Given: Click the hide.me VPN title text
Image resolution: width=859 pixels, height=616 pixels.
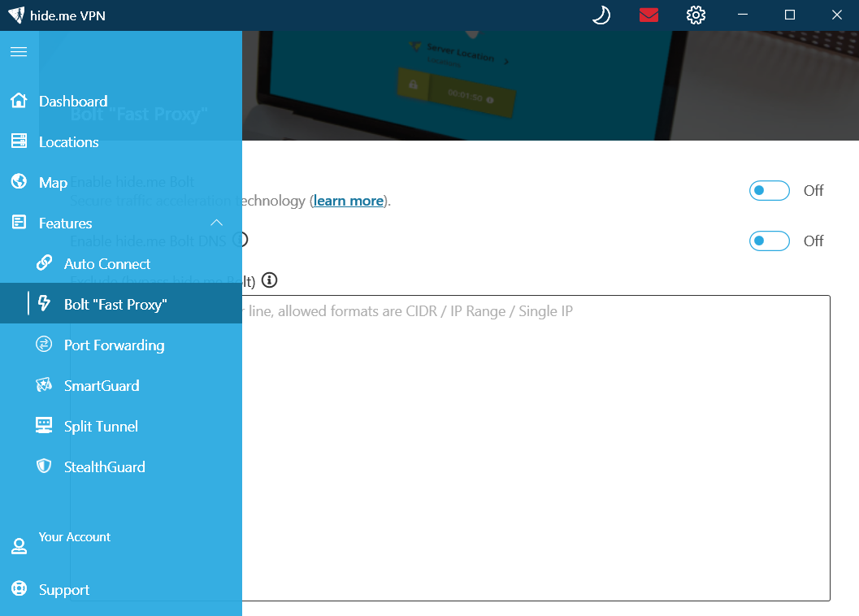Looking at the screenshot, I should [x=67, y=16].
